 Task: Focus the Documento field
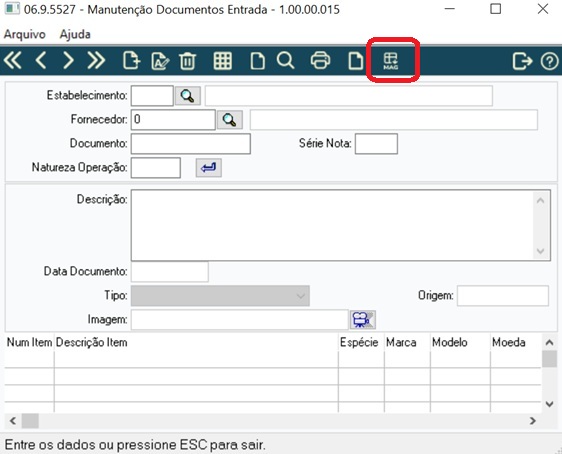pos(191,144)
